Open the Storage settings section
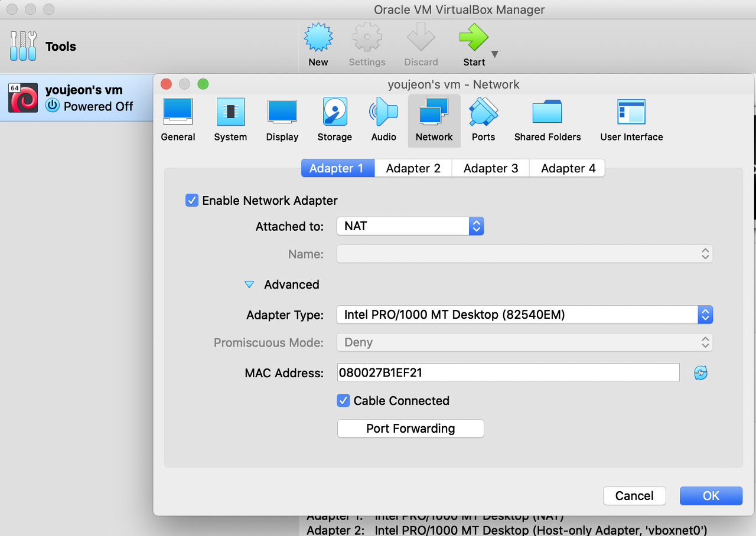 335,120
